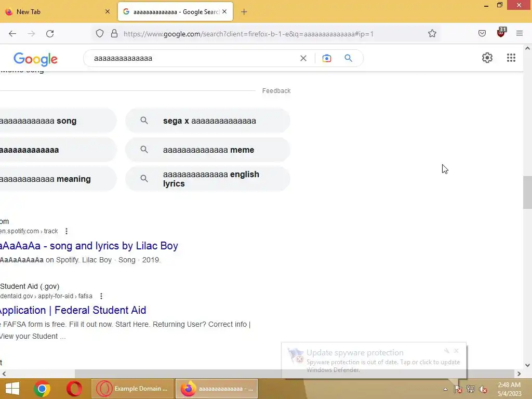
Task: Click the scroll-right arrow of the horizontal scrollbar
Action: coord(519,374)
